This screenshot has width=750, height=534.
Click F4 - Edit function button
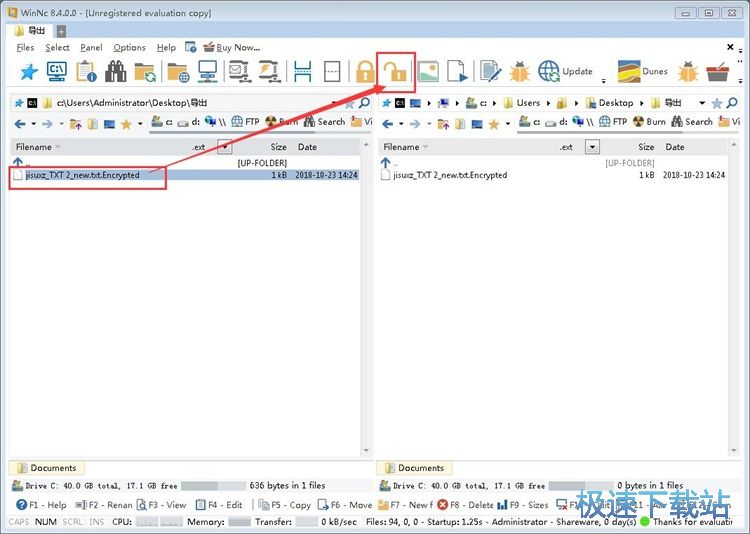[220, 505]
